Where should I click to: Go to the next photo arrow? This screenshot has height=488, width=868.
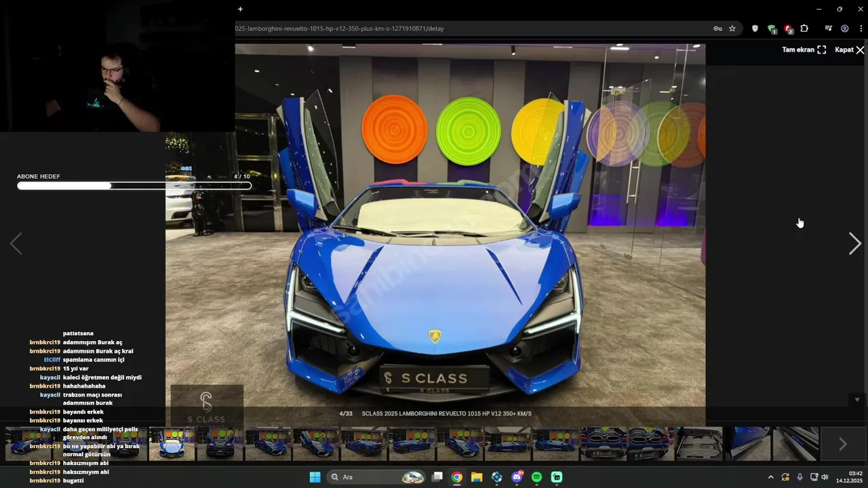click(854, 243)
